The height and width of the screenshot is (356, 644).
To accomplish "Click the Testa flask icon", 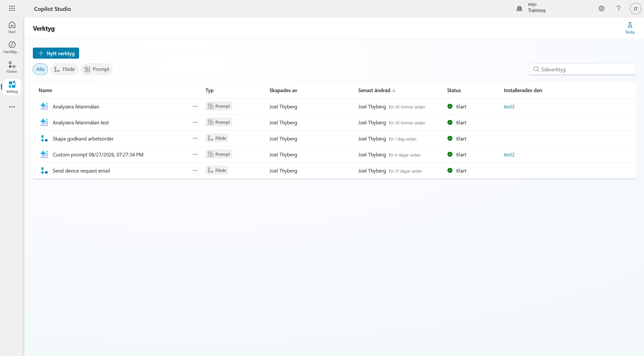I will 630,25.
